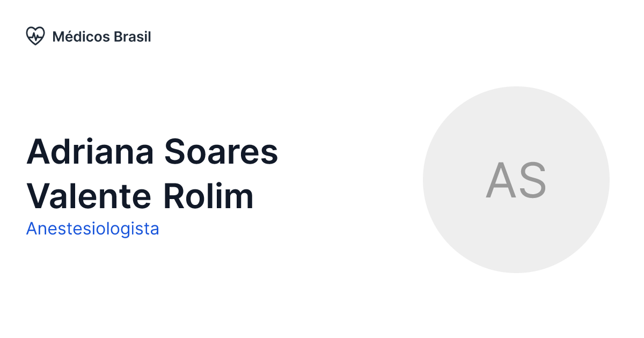Select the Anestesiologista specialty link
The width and height of the screenshot is (644, 338).
click(92, 229)
